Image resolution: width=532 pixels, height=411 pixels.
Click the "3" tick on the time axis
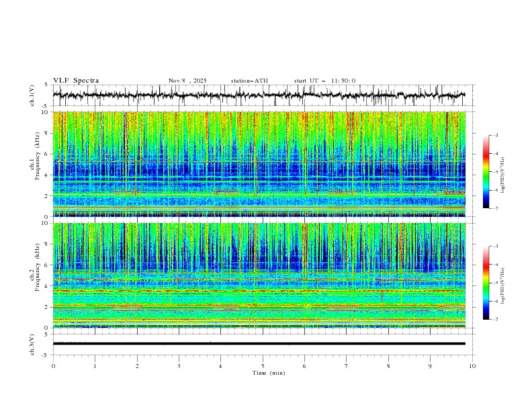[179, 366]
